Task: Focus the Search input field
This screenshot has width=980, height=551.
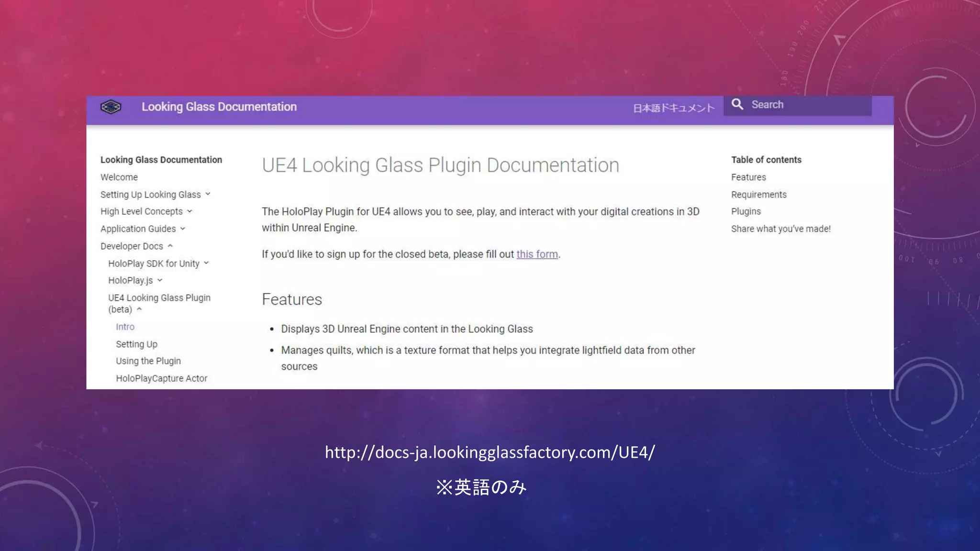Action: tap(797, 105)
